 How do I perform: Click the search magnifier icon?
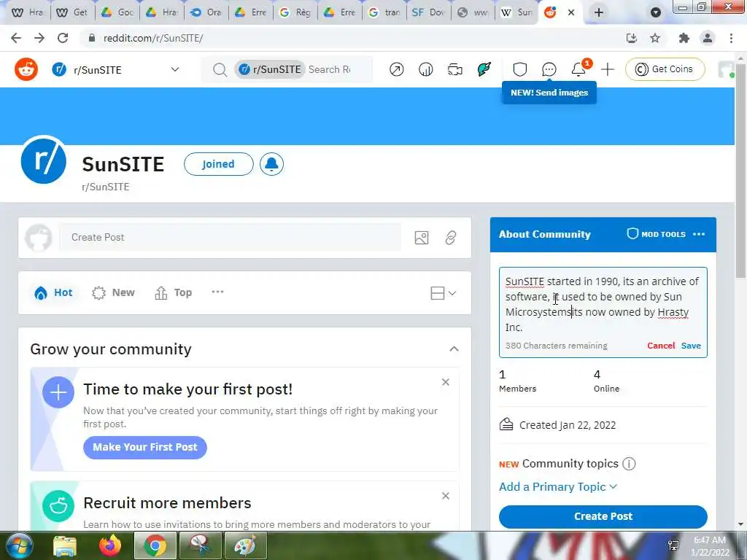click(x=220, y=69)
